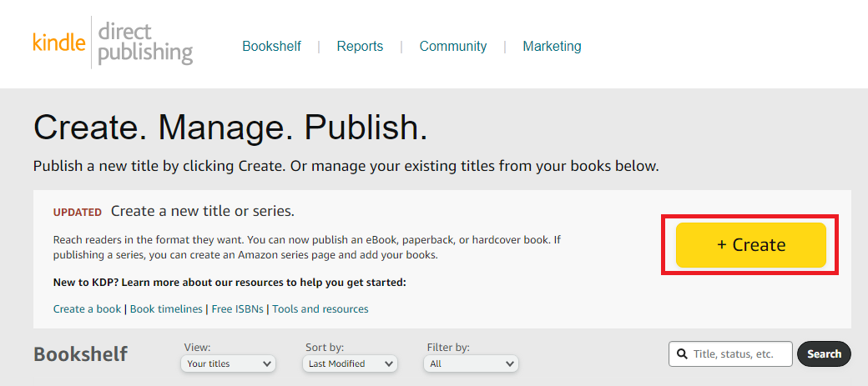Click the 'New to KDP?' text line
The image size is (868, 386).
(230, 283)
